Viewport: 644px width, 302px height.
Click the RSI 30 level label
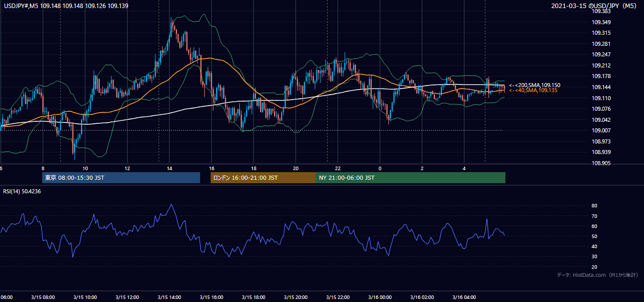point(594,256)
